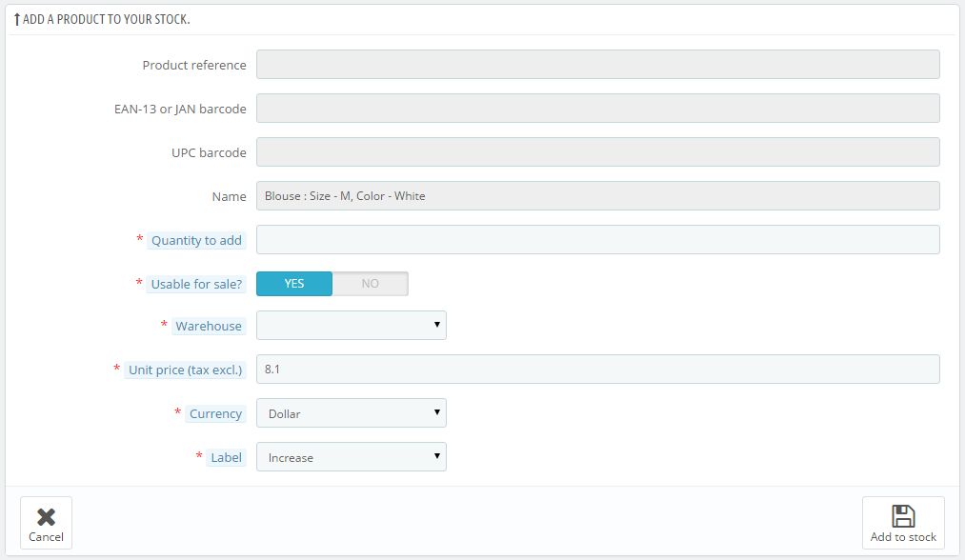
Task: Open the Currency dropdown showing Dollar
Action: 352,413
